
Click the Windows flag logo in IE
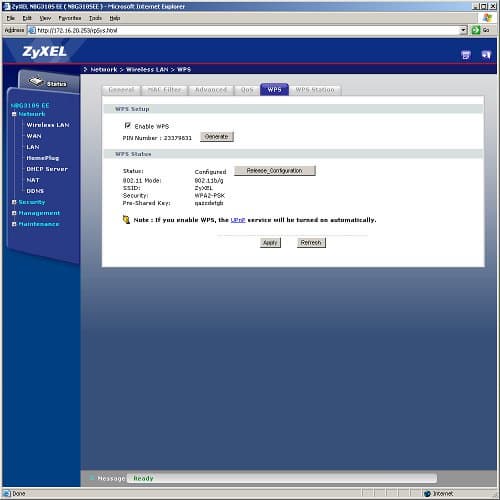point(487,18)
